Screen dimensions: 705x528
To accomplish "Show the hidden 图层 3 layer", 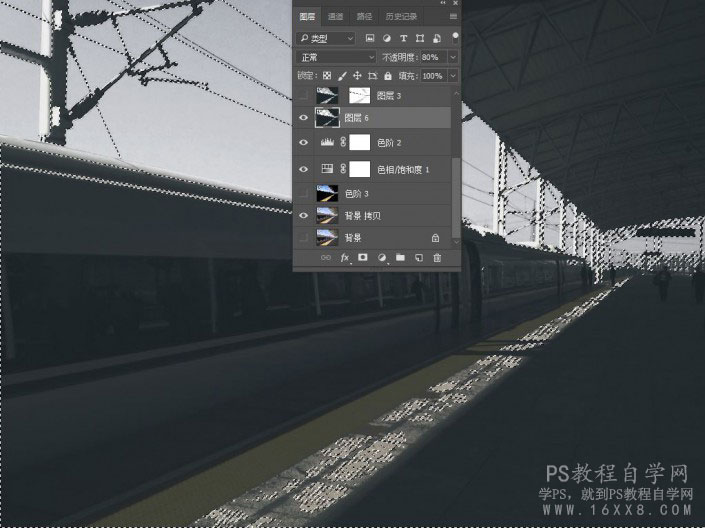I will [303, 95].
